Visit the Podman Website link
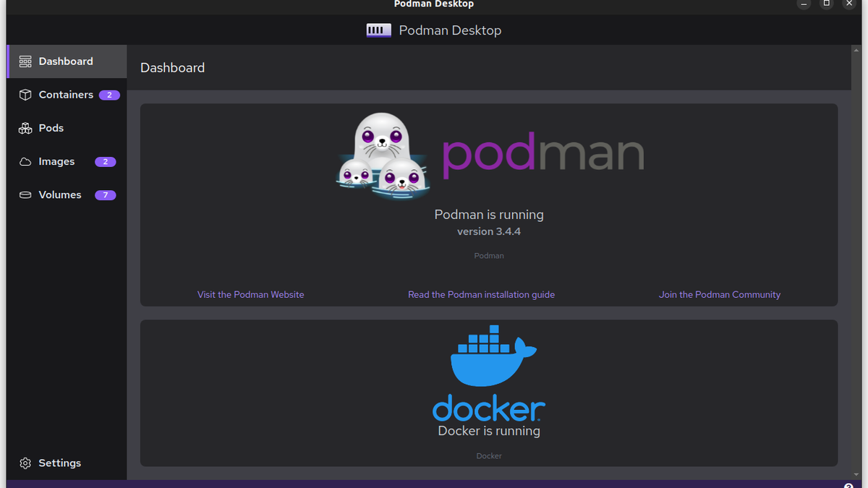The image size is (868, 488). tap(250, 294)
